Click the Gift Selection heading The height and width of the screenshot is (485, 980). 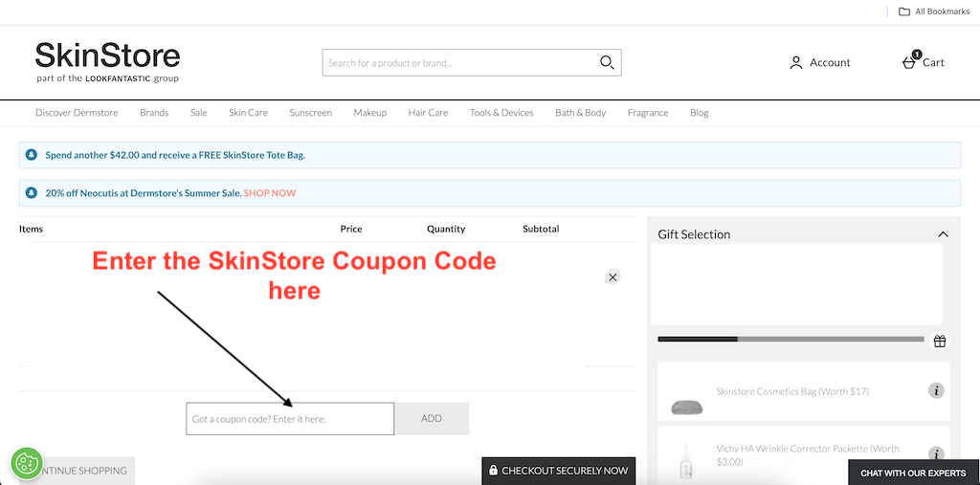pyautogui.click(x=694, y=234)
